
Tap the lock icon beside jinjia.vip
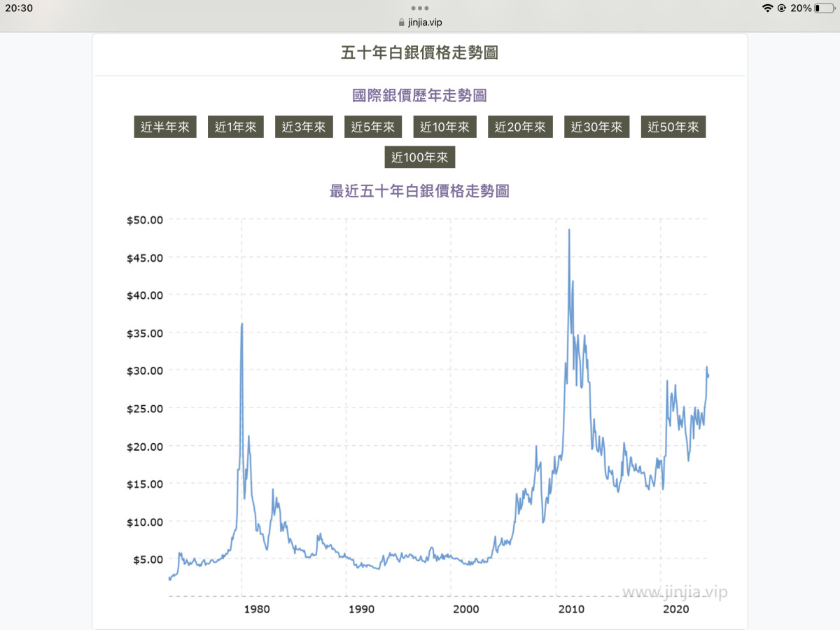pyautogui.click(x=401, y=22)
